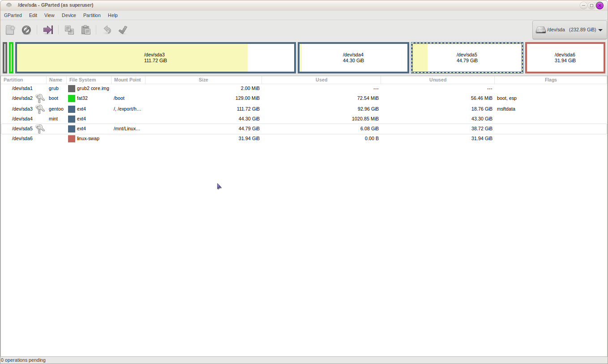Open the window menu icon in title bar
This screenshot has height=364, width=608.
pos(9,5)
